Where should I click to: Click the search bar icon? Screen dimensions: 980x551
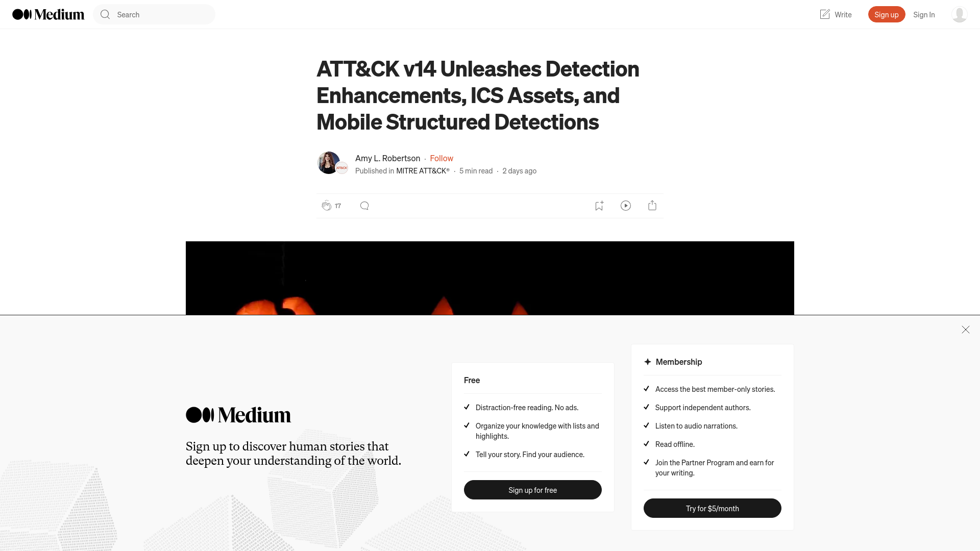pos(105,14)
